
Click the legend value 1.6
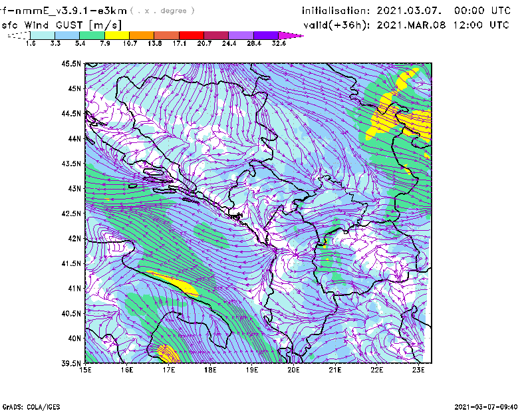[31, 43]
